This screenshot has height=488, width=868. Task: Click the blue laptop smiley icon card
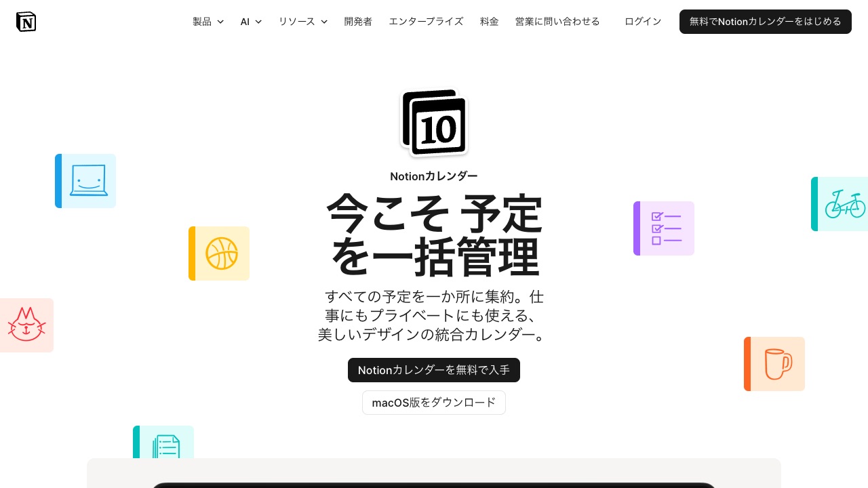click(x=85, y=181)
